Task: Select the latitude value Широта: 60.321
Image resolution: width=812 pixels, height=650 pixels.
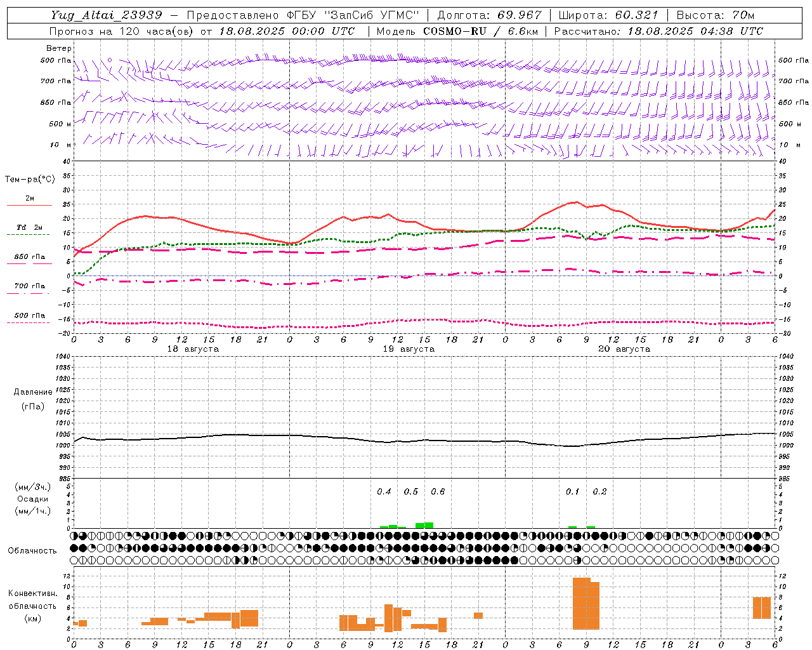Action: click(609, 15)
